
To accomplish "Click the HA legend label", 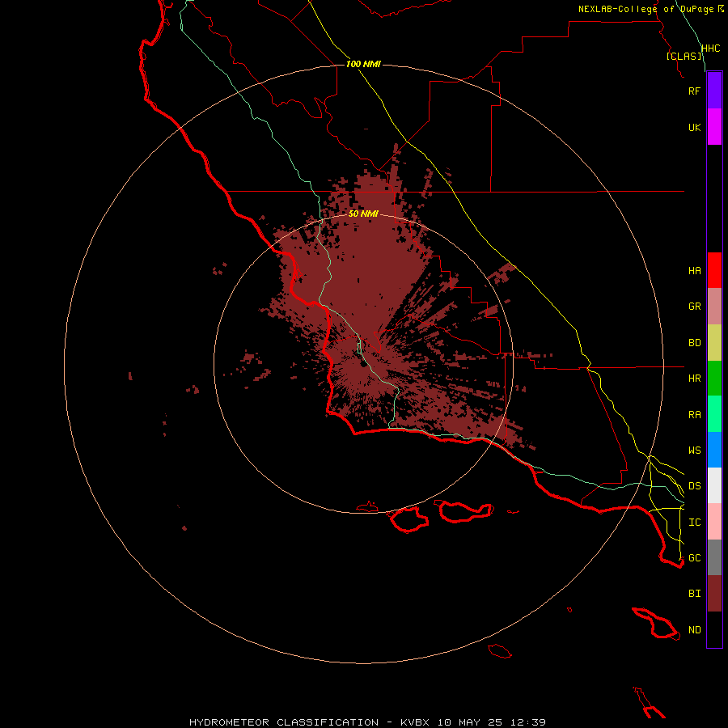I will pyautogui.click(x=694, y=271).
